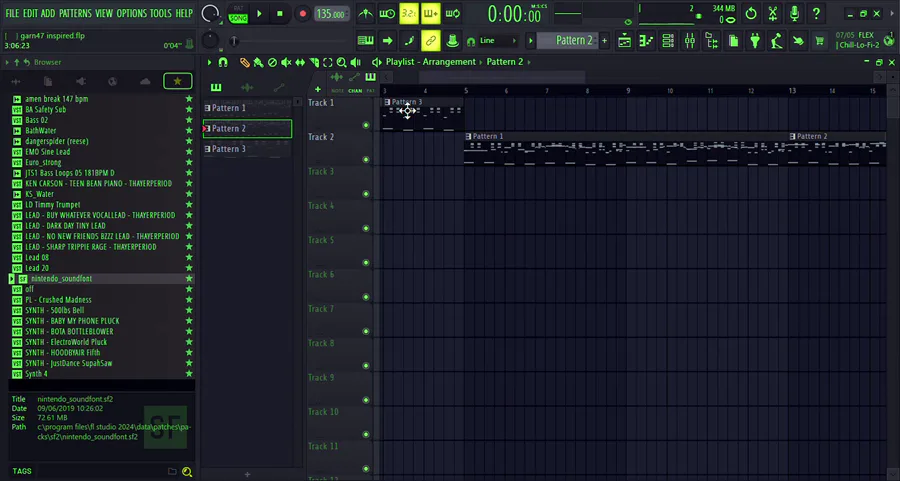Open the TOOLS menu
This screenshot has width=900, height=481.
[161, 13]
